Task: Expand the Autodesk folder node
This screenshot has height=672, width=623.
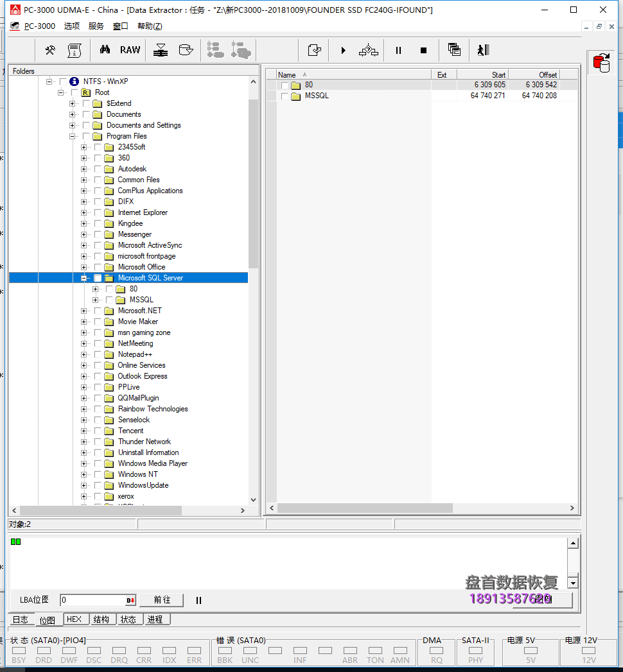Action: 83,169
